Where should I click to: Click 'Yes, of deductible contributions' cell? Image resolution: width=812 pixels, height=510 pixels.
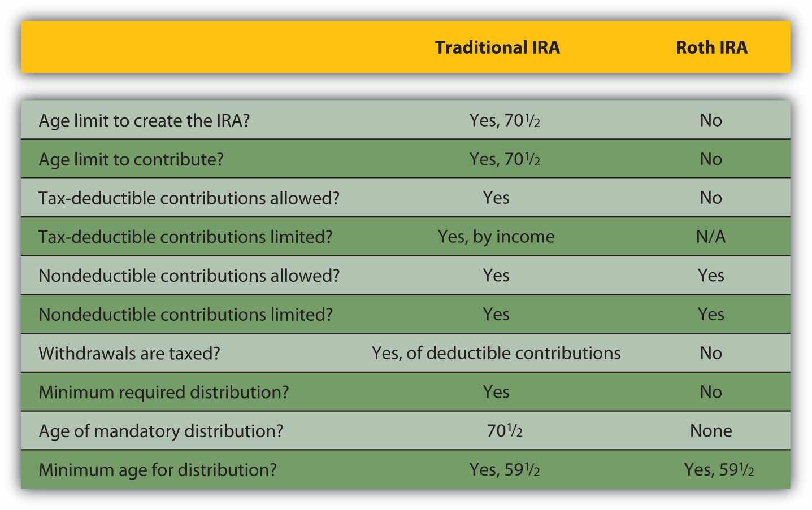click(x=496, y=354)
